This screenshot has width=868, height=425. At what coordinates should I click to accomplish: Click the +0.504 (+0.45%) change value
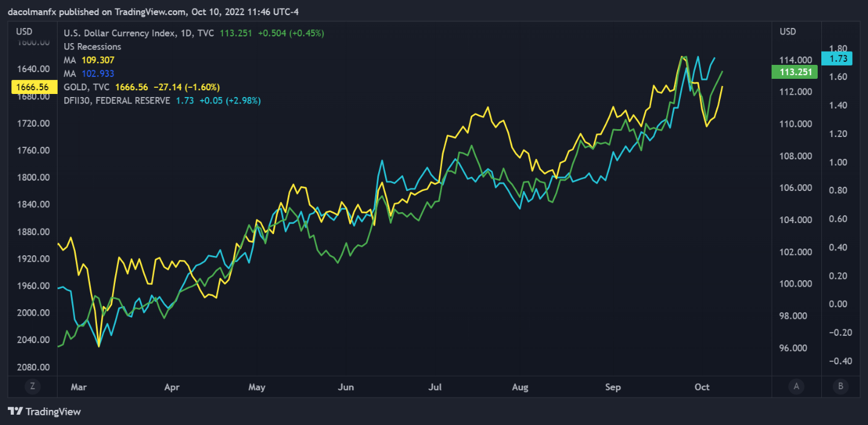tap(291, 33)
